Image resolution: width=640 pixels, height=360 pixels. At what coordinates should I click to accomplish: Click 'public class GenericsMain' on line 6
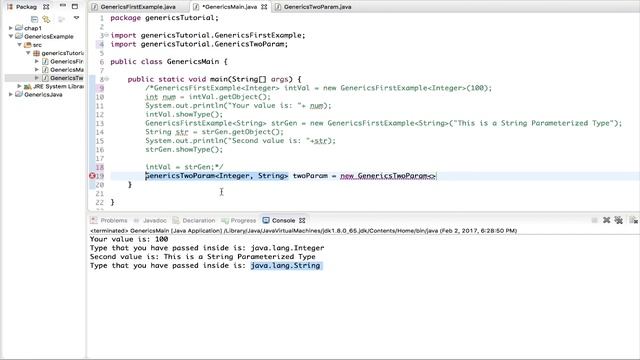coord(165,62)
